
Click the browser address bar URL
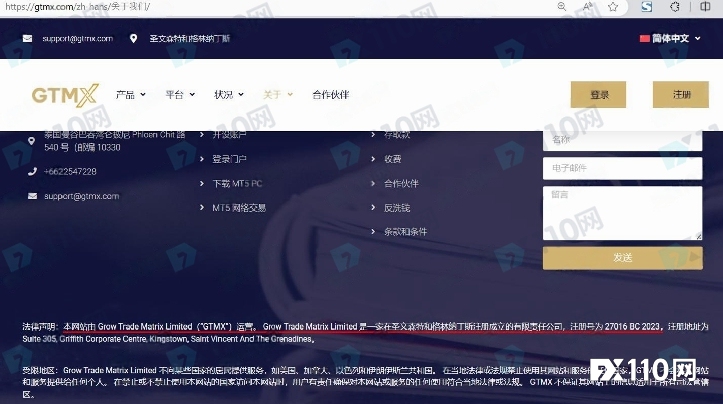point(77,6)
